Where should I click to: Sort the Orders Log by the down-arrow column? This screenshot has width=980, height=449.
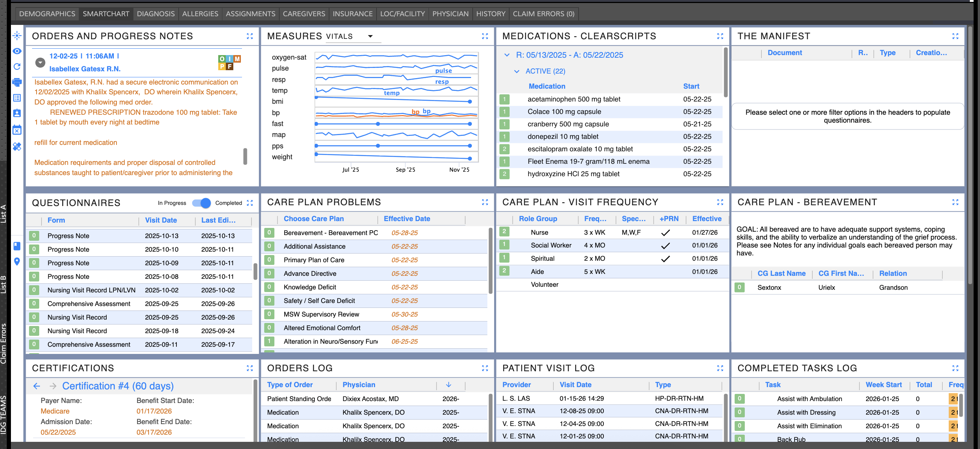(x=449, y=384)
